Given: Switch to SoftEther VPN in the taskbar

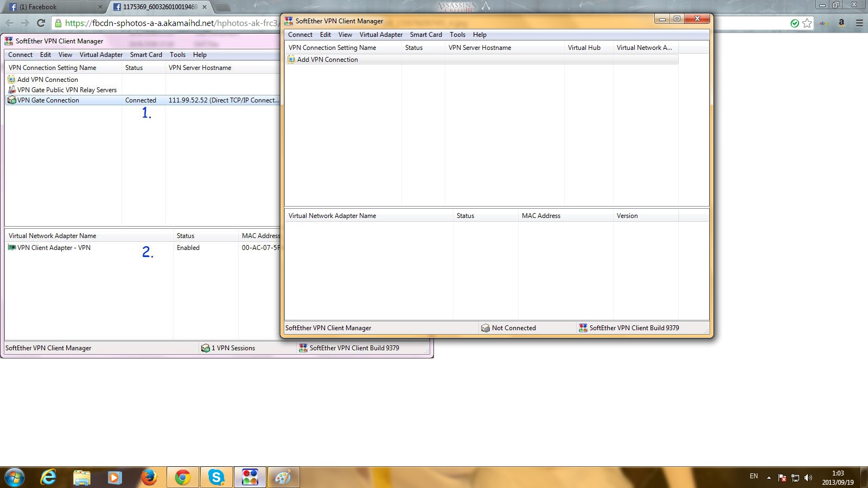Looking at the screenshot, I should click(250, 477).
